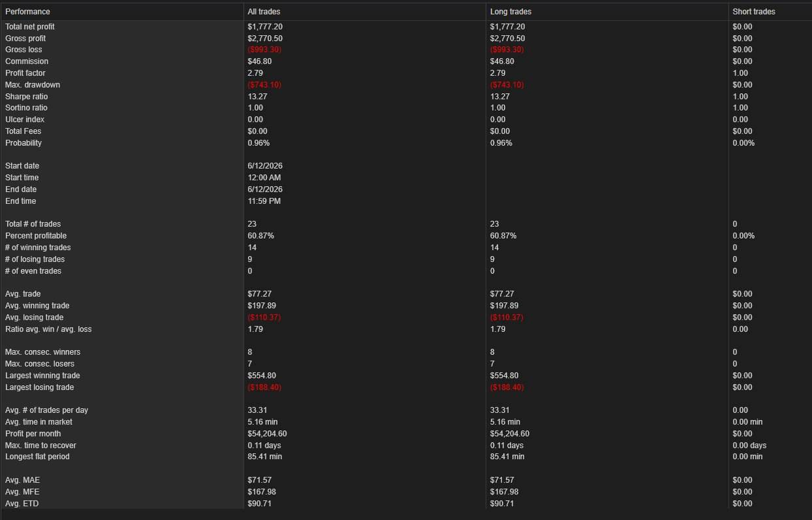Click the End date value 6/12/2026
The width and height of the screenshot is (812, 520).
265,189
